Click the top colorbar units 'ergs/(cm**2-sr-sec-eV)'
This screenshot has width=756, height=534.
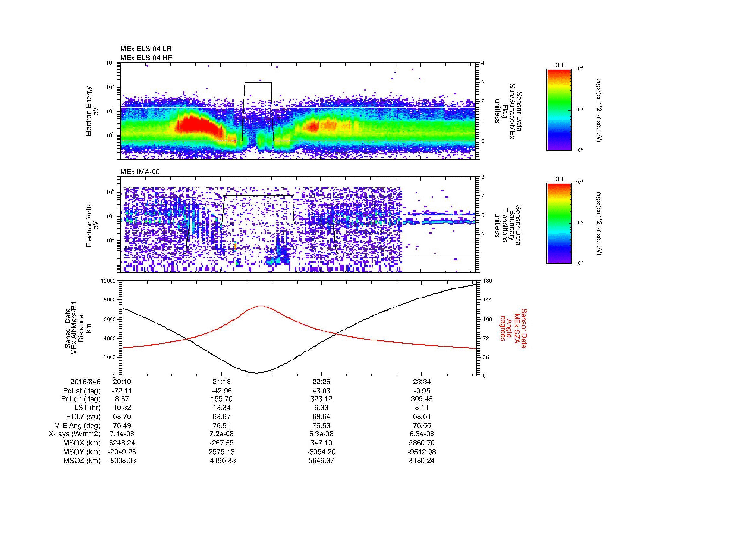[x=599, y=110]
